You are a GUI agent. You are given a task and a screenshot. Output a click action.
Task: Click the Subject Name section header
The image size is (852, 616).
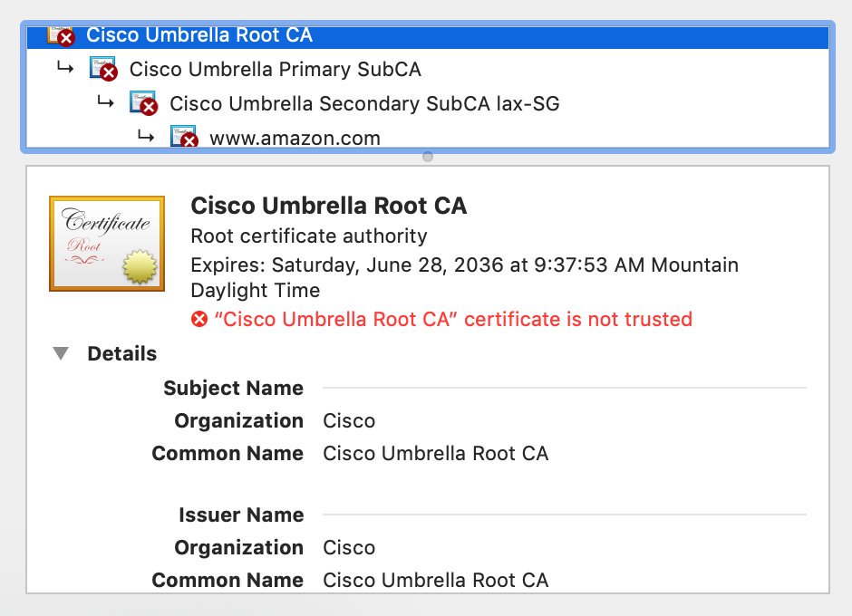coord(234,388)
